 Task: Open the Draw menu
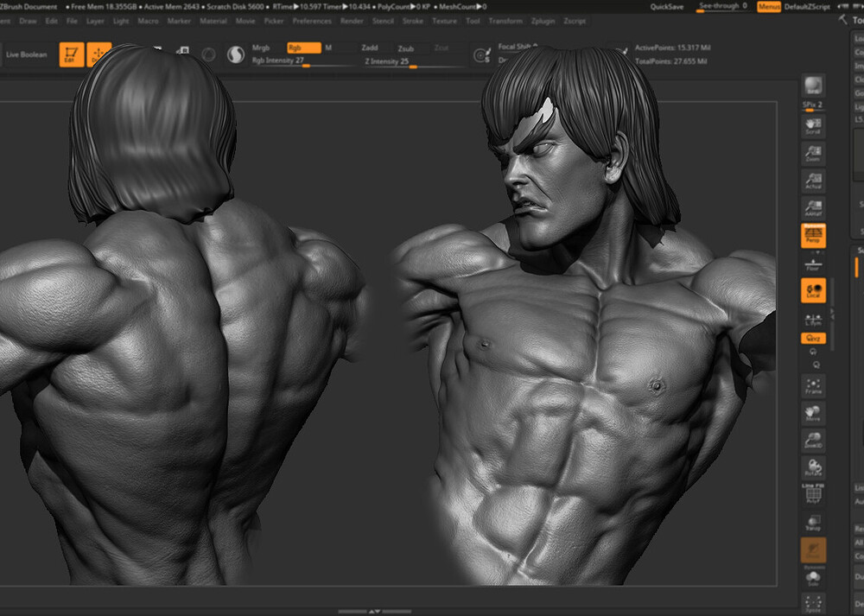point(28,21)
